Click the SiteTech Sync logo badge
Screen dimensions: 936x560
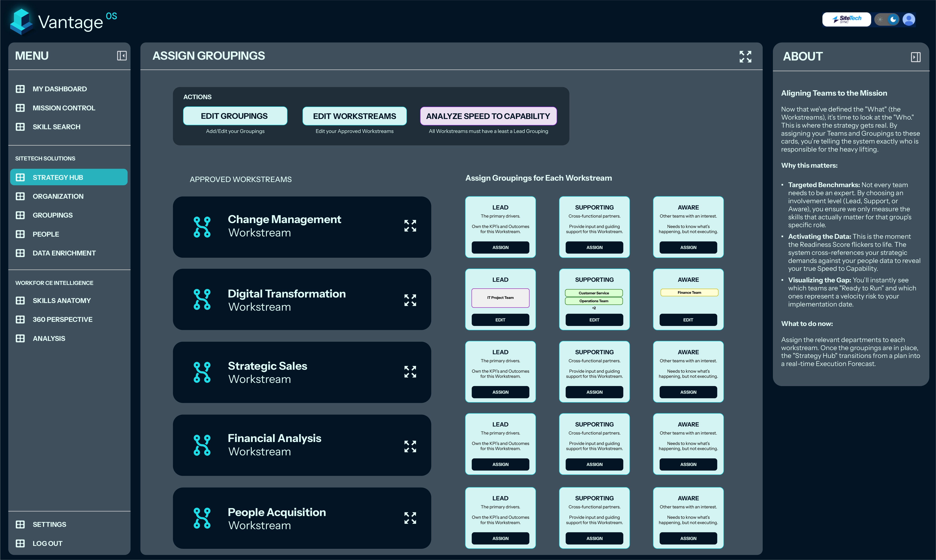pos(846,19)
